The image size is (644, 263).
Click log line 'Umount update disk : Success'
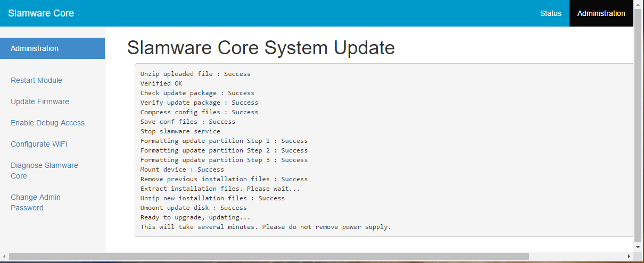pyautogui.click(x=194, y=208)
